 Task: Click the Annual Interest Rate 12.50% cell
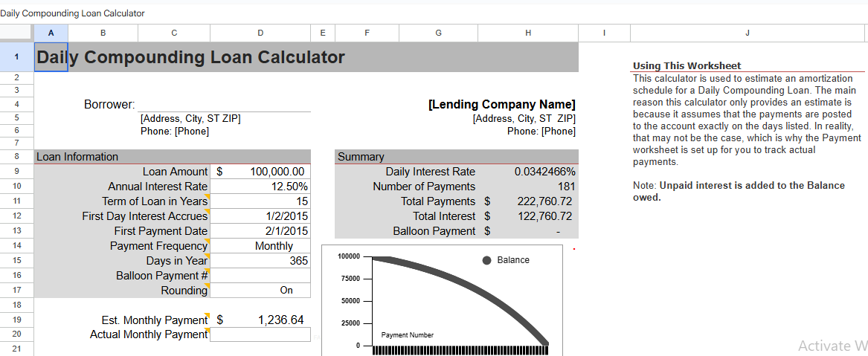[260, 187]
